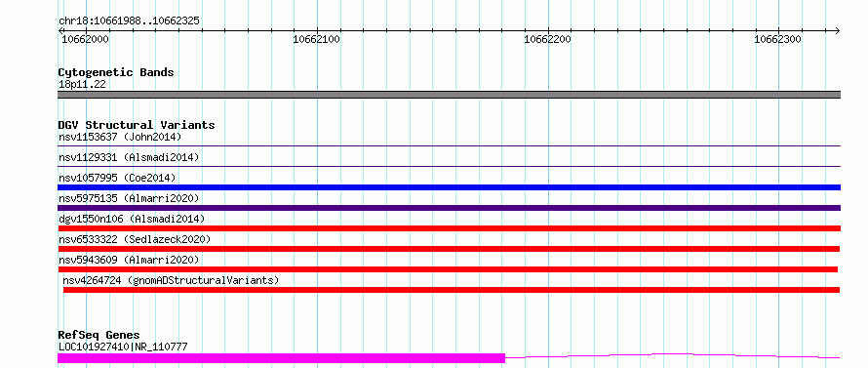Select variant nsv4264724 (gnomADStructuralVariants) label
Viewport: 868px width, 368px height.
pyautogui.click(x=171, y=280)
